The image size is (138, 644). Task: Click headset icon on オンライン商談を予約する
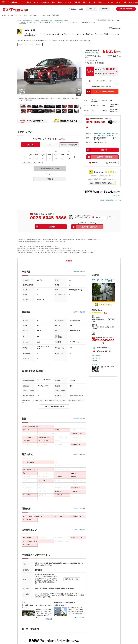tap(88, 91)
